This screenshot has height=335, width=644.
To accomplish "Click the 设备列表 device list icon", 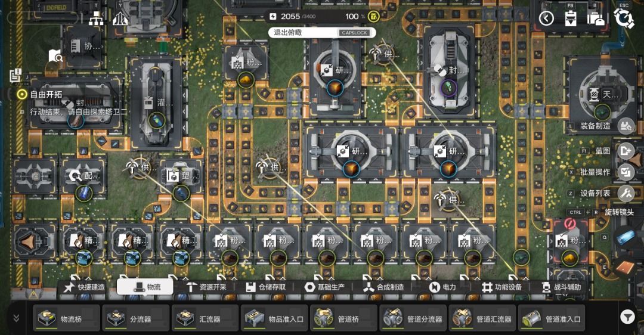I will point(626,193).
